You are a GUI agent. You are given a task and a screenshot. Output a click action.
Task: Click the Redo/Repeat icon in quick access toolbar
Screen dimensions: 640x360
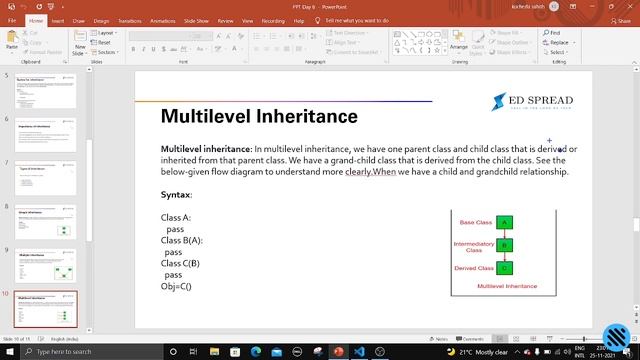[39, 7]
